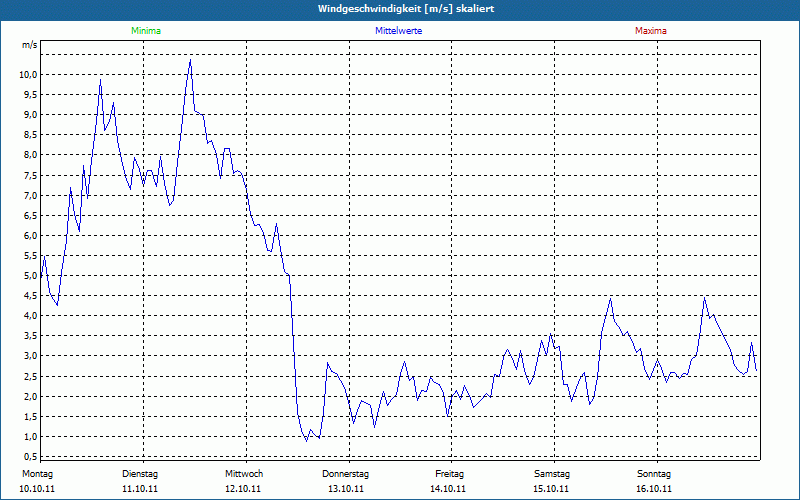
Task: Click the 4,0 y-axis value
Action: [31, 315]
